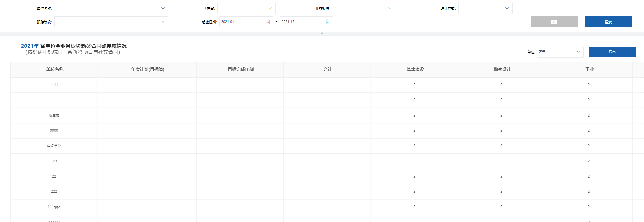Click 基建建设 value 2 in row 1111
The width and height of the screenshot is (644, 222).
tap(414, 85)
